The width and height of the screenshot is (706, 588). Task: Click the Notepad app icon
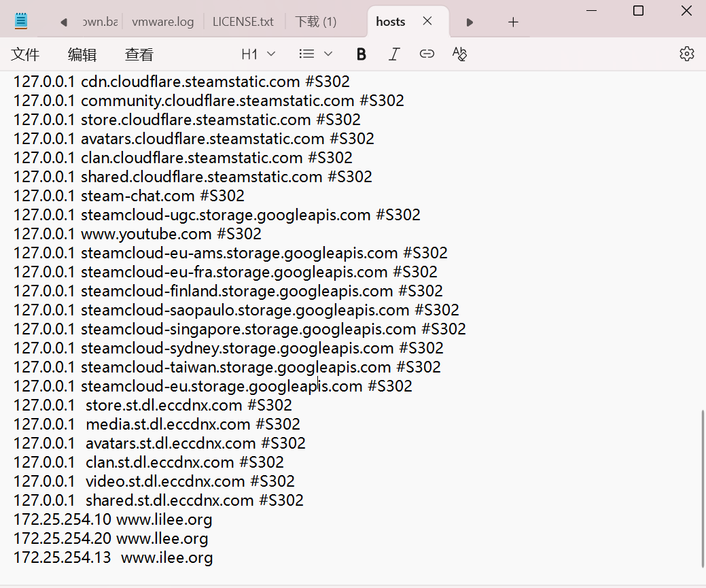click(21, 21)
